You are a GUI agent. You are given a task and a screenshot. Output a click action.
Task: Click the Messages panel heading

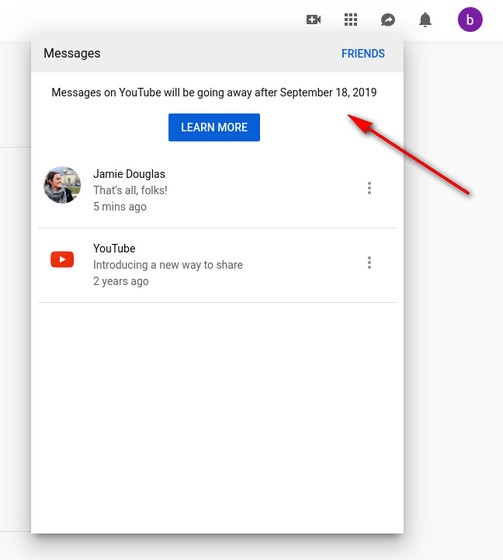(x=72, y=53)
